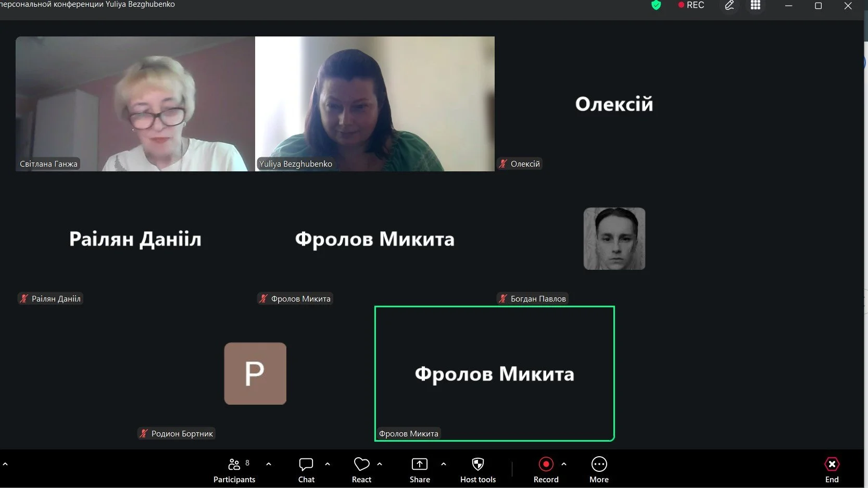Screen dimensions: 868x488
Task: Click Yuliya Bezghubenko name label
Action: [x=296, y=164]
